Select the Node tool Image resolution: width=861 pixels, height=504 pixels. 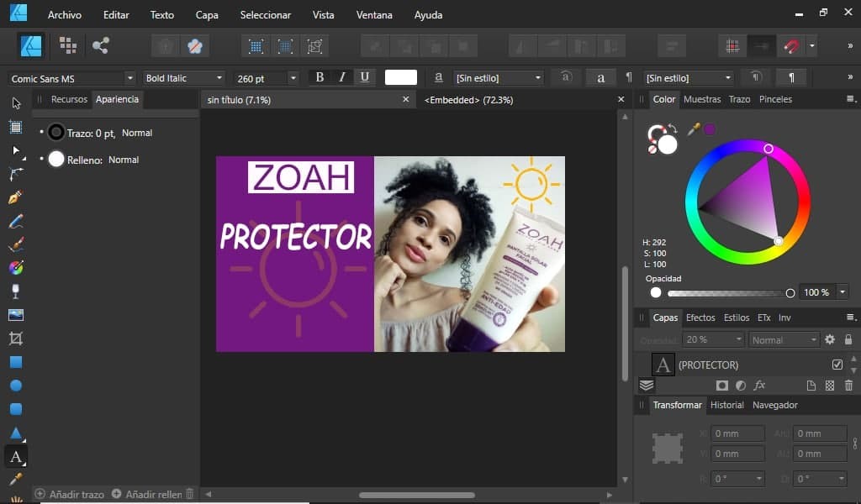[16, 150]
